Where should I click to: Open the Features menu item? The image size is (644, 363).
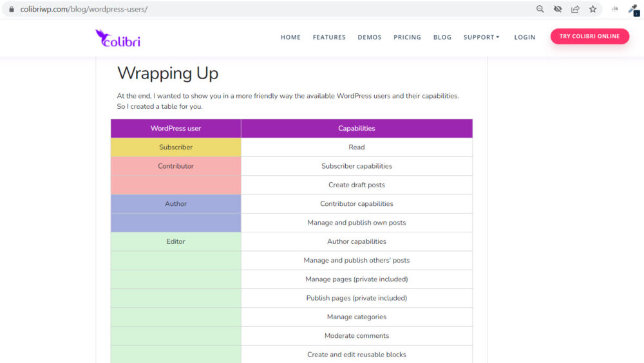[x=329, y=37]
